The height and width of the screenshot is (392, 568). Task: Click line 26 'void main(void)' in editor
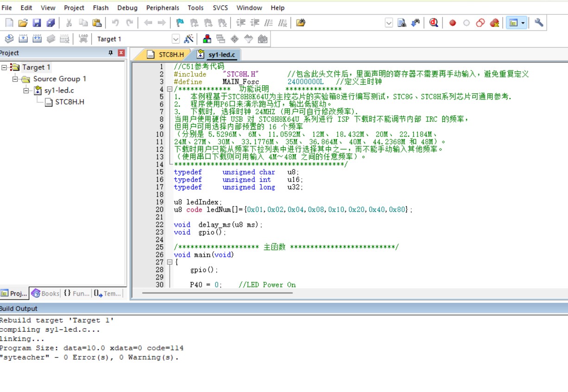point(204,255)
